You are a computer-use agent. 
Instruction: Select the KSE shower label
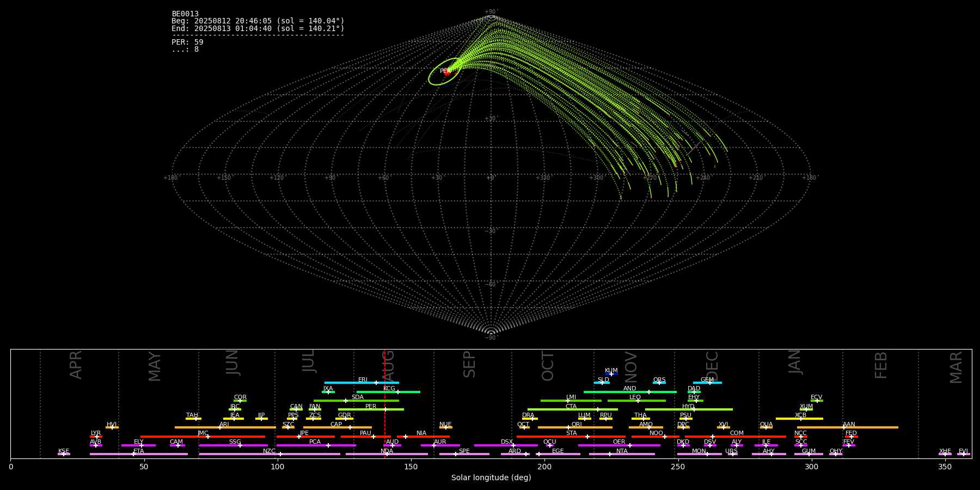[64, 451]
